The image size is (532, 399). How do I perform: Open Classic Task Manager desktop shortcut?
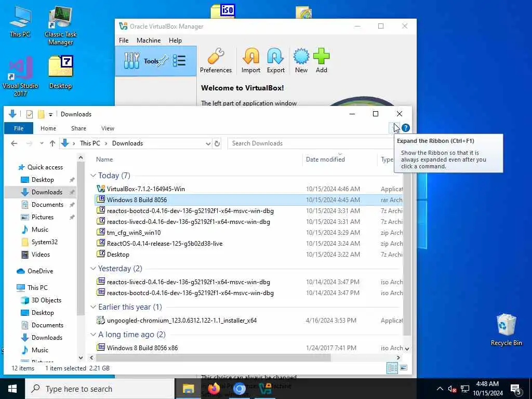tap(60, 25)
